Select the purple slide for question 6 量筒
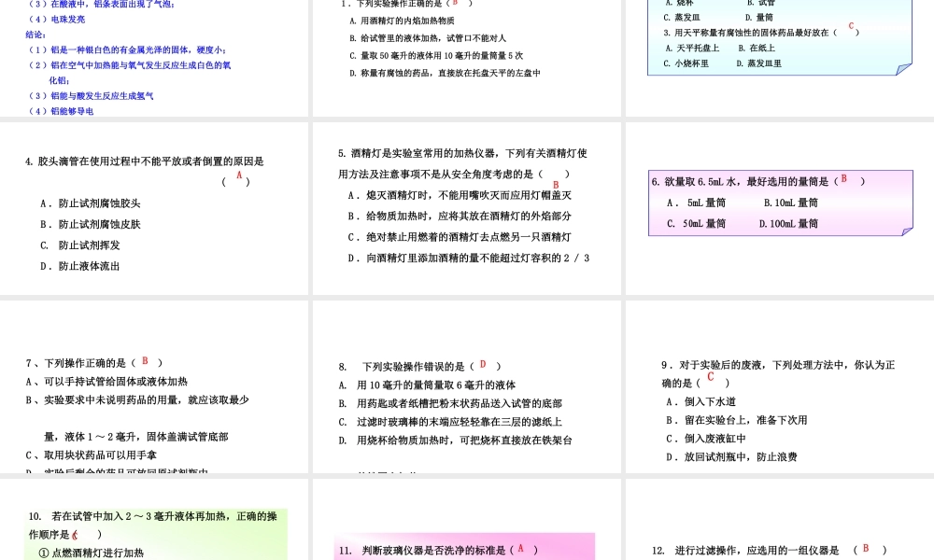 (780, 203)
